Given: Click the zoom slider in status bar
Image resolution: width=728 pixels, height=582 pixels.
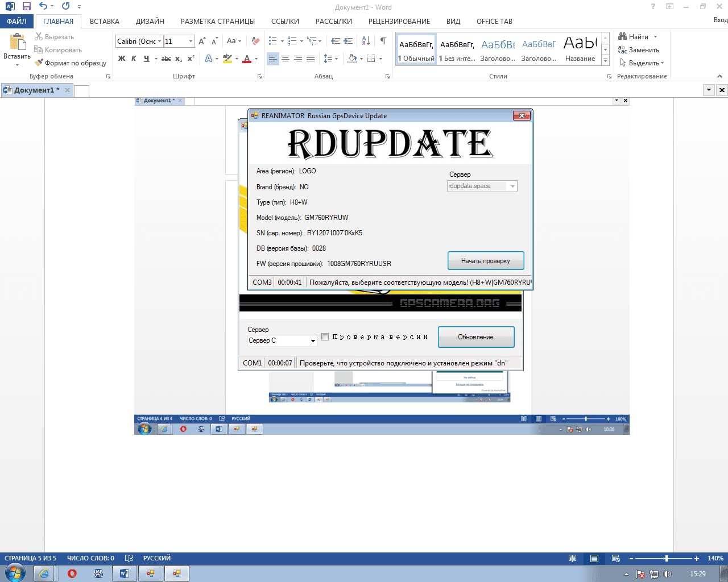Looking at the screenshot, I should (x=666, y=559).
